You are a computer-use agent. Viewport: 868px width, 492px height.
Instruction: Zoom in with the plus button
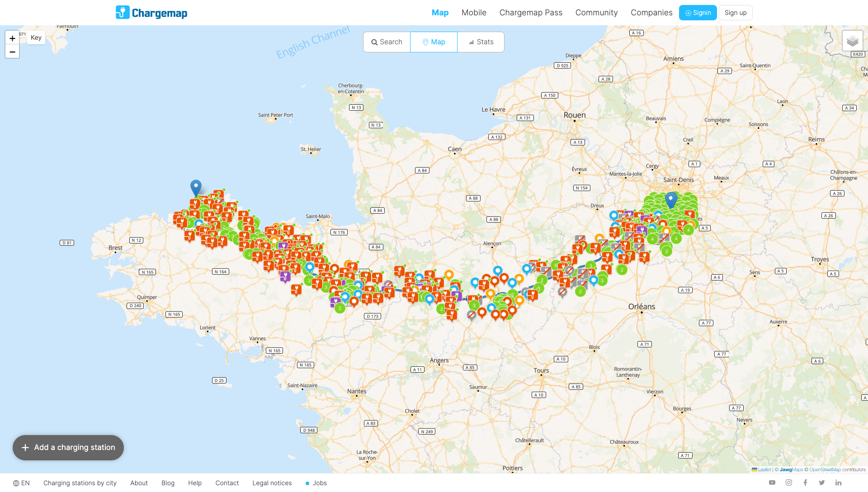[x=12, y=38]
